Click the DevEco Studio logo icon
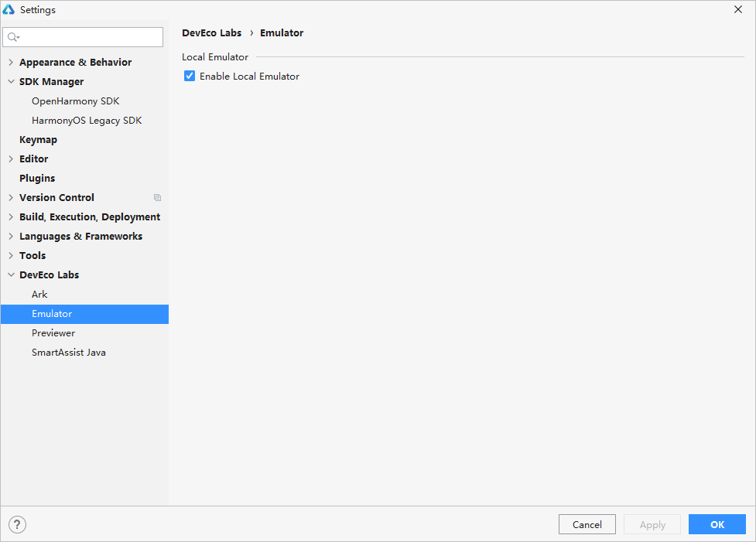This screenshot has width=756, height=542. (9, 9)
